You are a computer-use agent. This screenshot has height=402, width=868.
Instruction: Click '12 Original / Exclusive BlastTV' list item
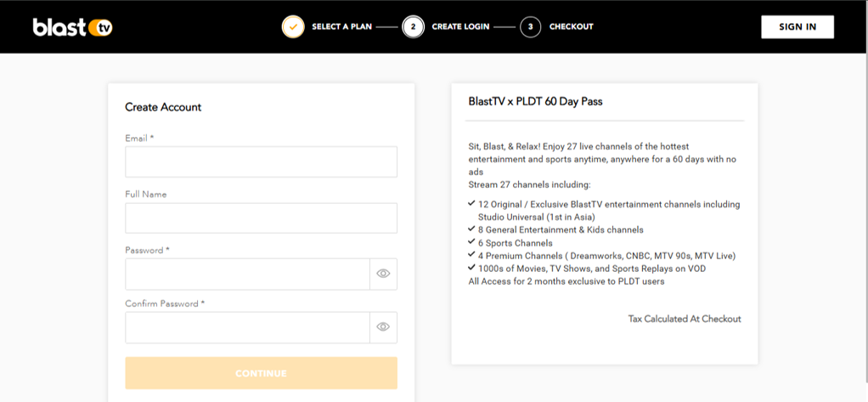pyautogui.click(x=604, y=211)
